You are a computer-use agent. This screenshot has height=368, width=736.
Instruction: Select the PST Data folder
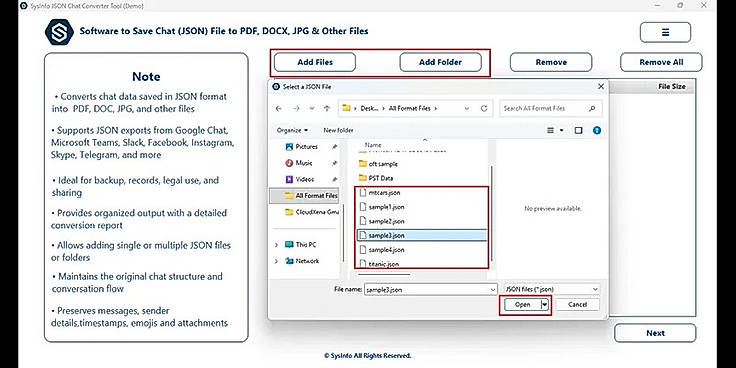(x=376, y=178)
